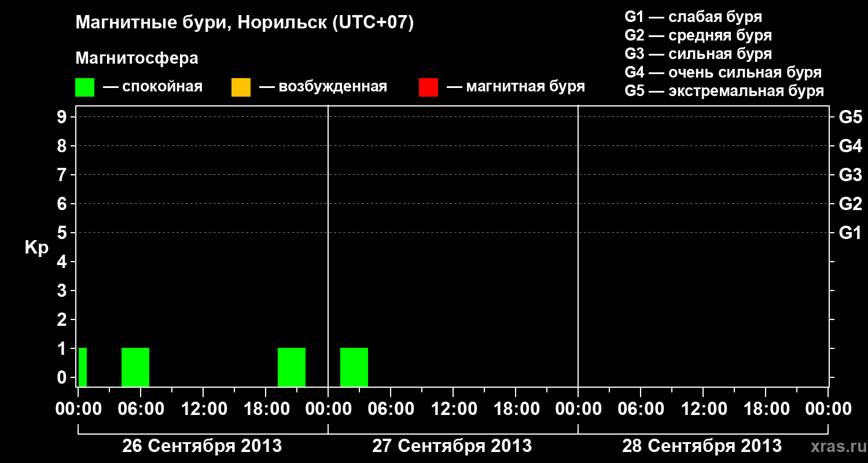The image size is (868, 463).
Task: Click the green 'спокойная' legend swatch
Action: 84,87
